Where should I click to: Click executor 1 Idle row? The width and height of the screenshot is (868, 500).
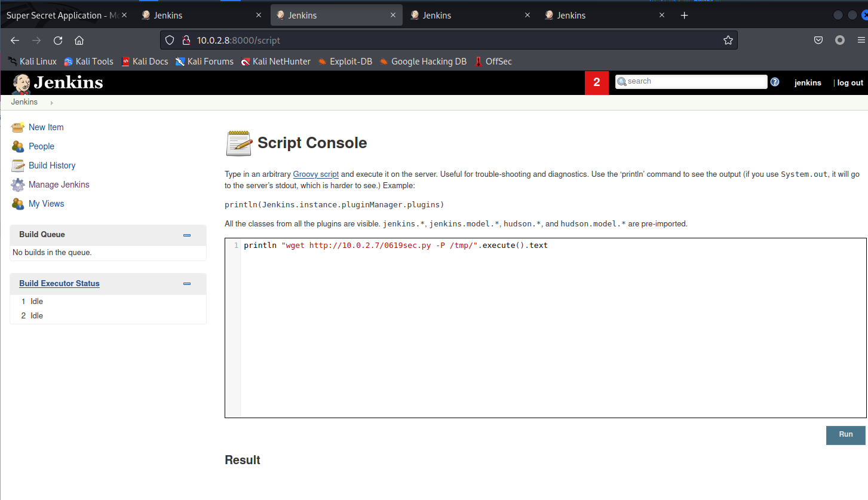point(108,302)
